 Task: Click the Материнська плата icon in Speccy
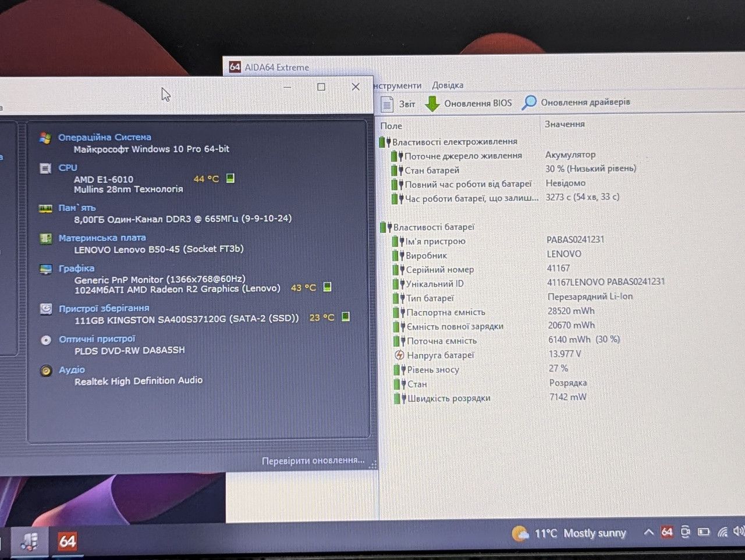pyautogui.click(x=45, y=238)
